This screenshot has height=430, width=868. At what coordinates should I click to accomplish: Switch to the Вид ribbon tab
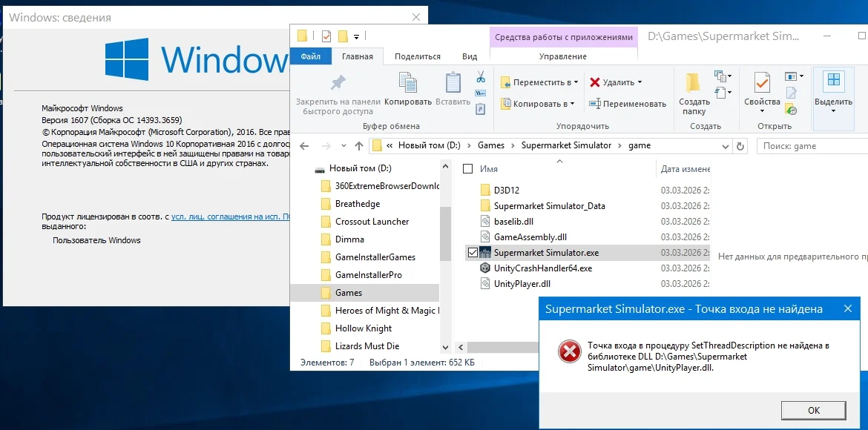[470, 56]
